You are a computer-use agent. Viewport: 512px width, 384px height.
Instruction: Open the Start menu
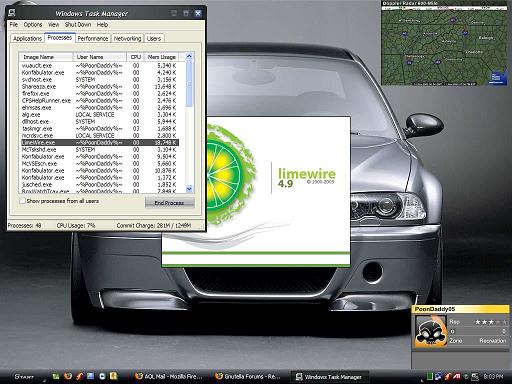coord(24,376)
